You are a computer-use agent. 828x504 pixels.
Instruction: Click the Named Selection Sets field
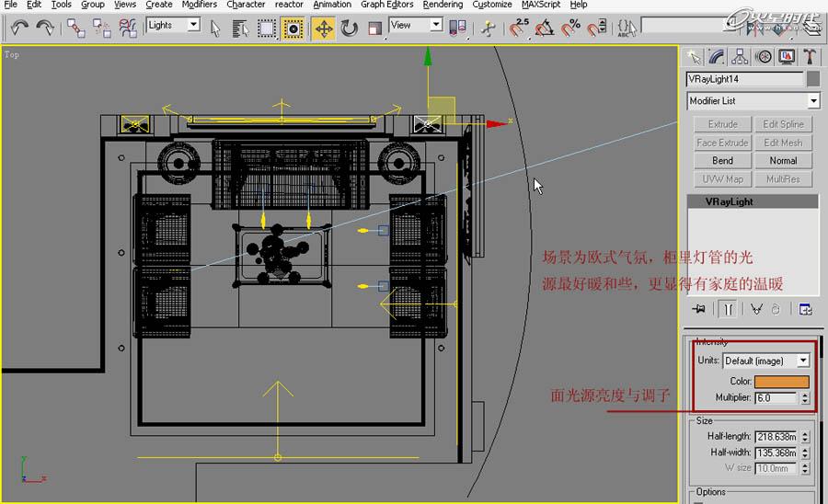point(685,25)
